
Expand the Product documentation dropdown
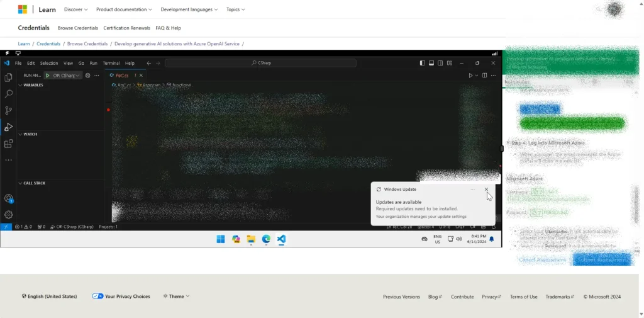point(124,9)
